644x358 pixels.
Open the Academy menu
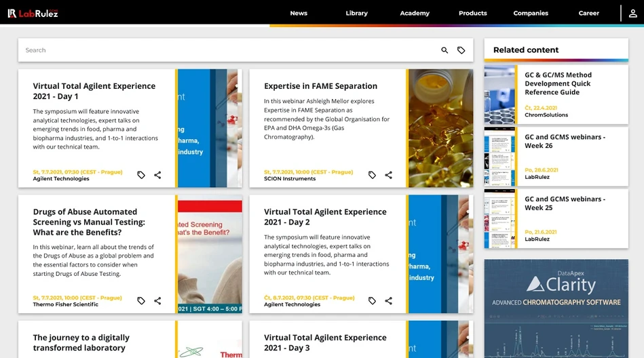tap(415, 13)
